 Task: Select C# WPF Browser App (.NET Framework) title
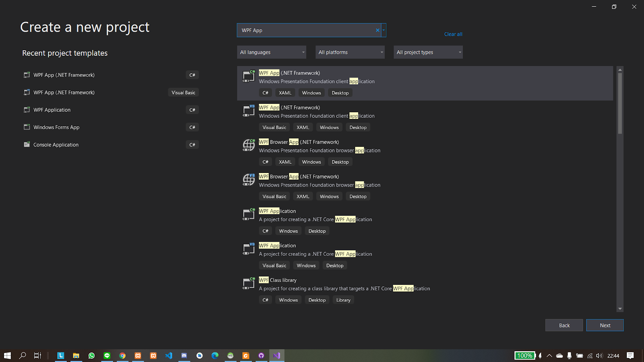(299, 142)
